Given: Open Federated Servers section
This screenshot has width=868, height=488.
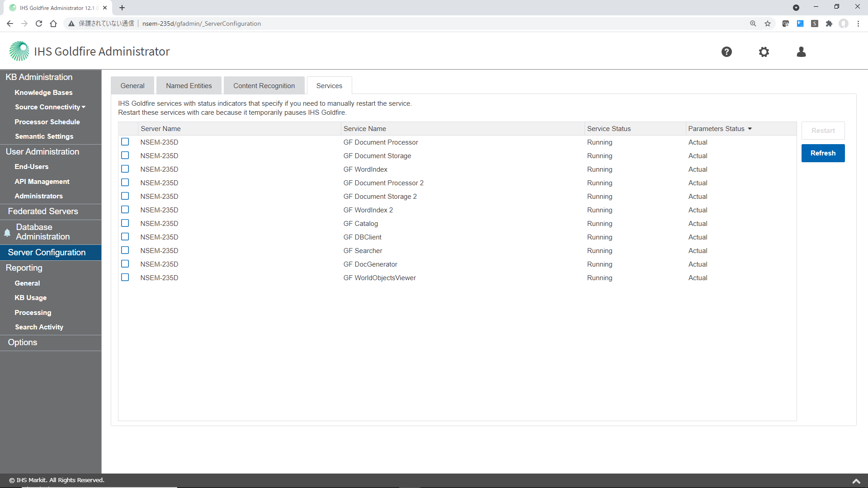Looking at the screenshot, I should pos(51,211).
